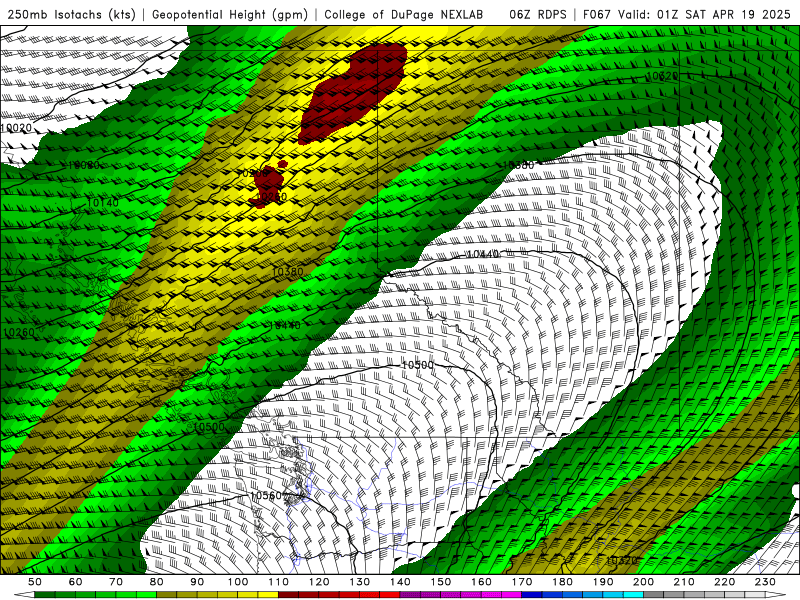Select the 210 value on the color scale

pos(684,582)
